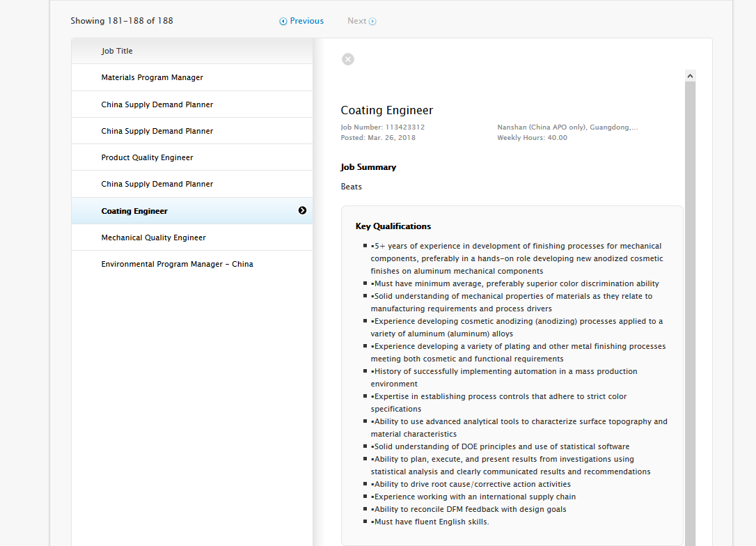756x546 pixels.
Task: Click the Key Qualifications heading
Action: [x=393, y=226]
